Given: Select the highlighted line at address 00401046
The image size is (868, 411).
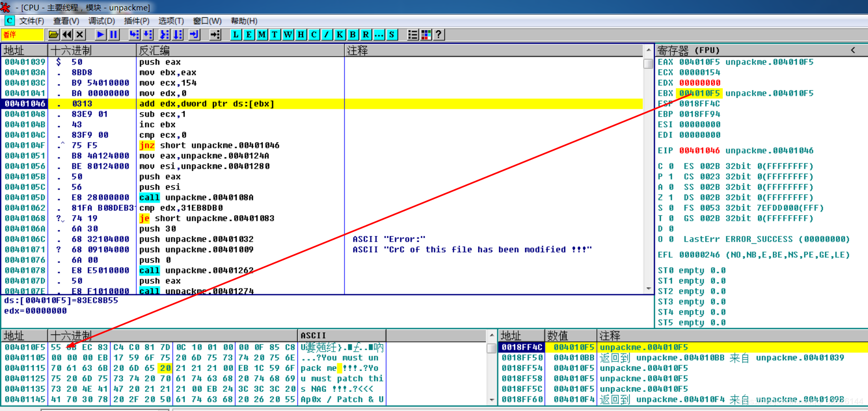Looking at the screenshot, I should click(323, 104).
